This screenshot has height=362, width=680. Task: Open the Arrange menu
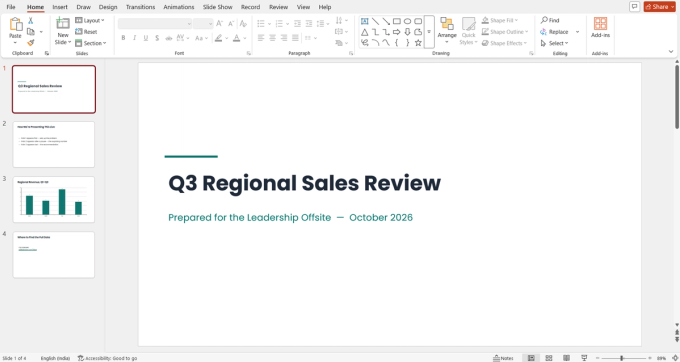click(x=447, y=30)
